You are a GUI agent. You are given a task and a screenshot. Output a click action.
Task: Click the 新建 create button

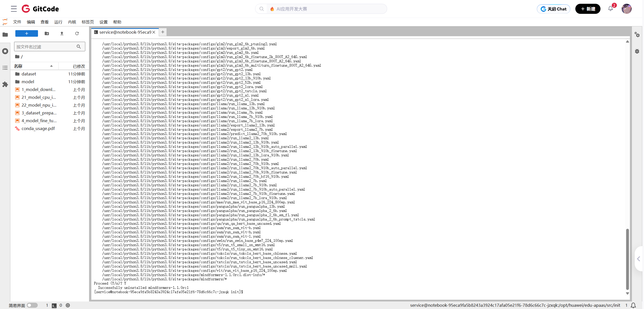[588, 9]
